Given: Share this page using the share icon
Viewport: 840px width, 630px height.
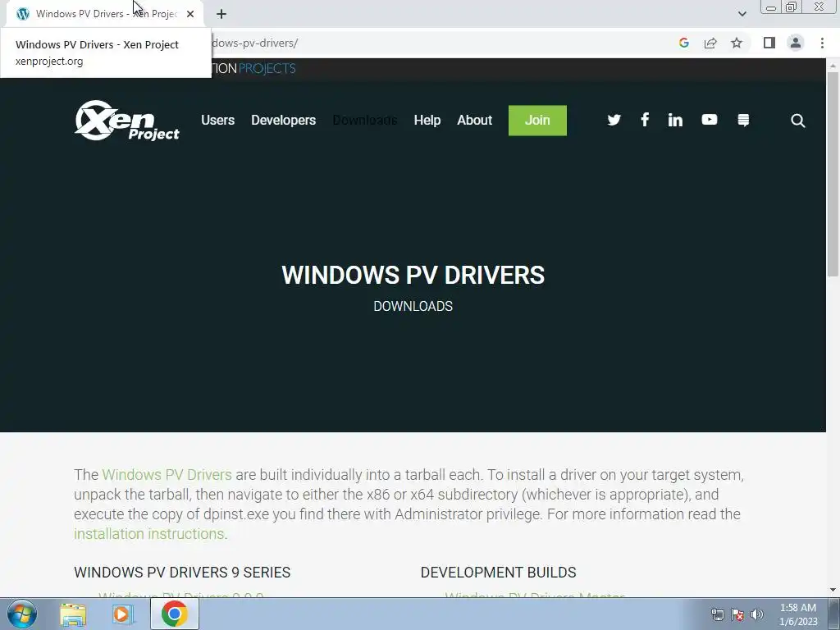Looking at the screenshot, I should [x=710, y=43].
